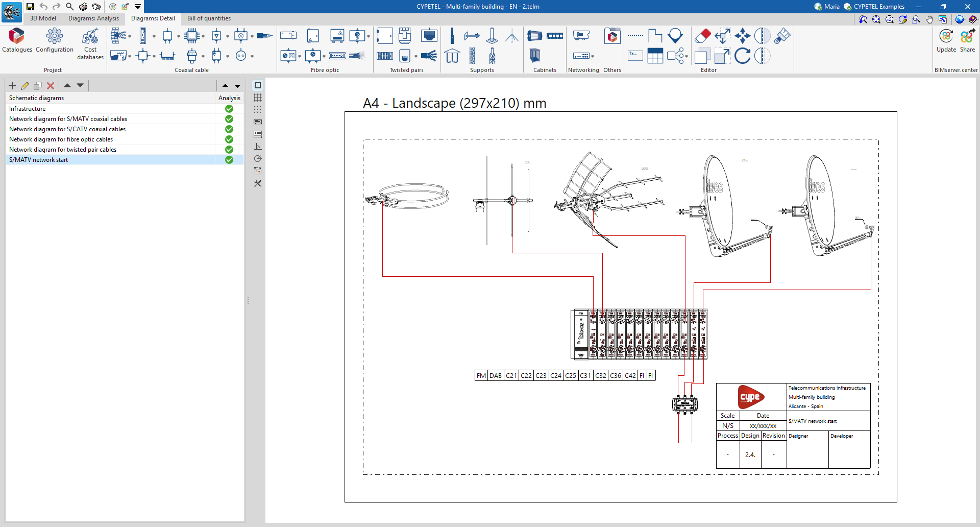This screenshot has width=980, height=527.
Task: Click the Update BIMserver.center icon
Action: (x=946, y=40)
